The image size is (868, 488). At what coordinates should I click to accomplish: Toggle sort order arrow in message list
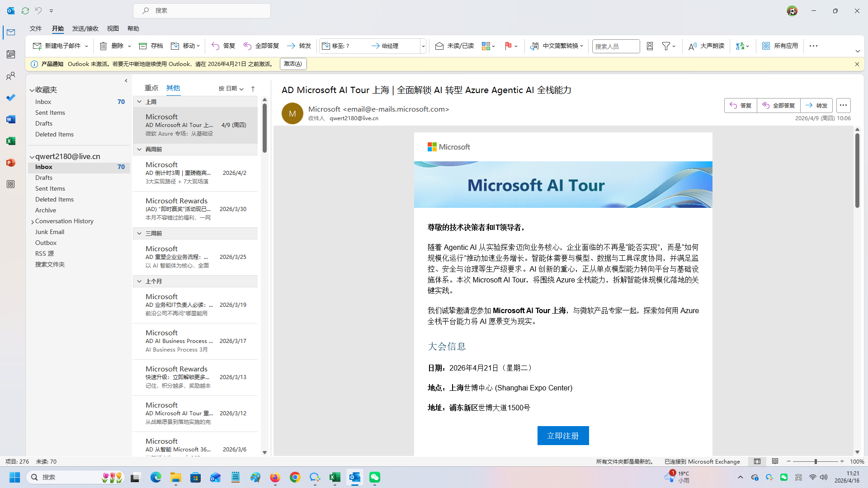click(253, 89)
